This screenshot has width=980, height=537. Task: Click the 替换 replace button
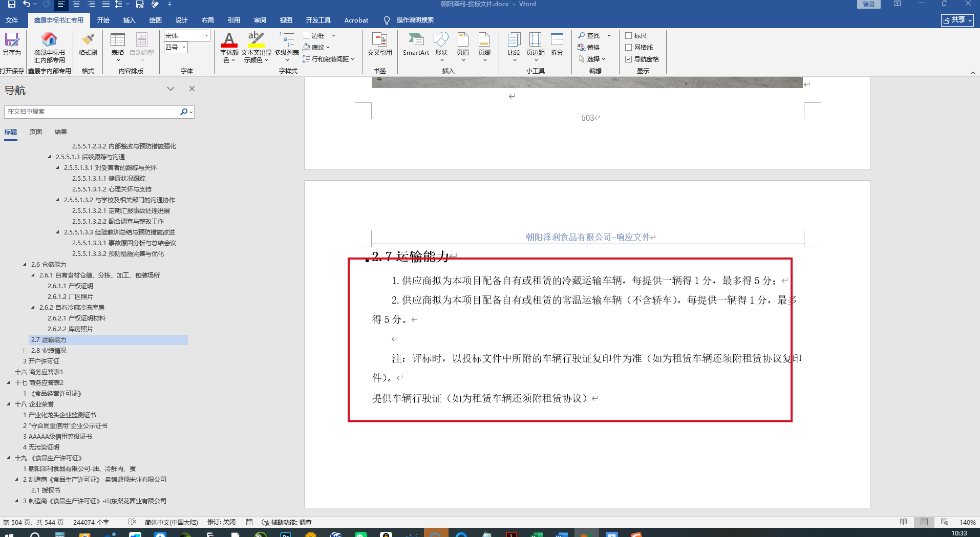click(589, 47)
